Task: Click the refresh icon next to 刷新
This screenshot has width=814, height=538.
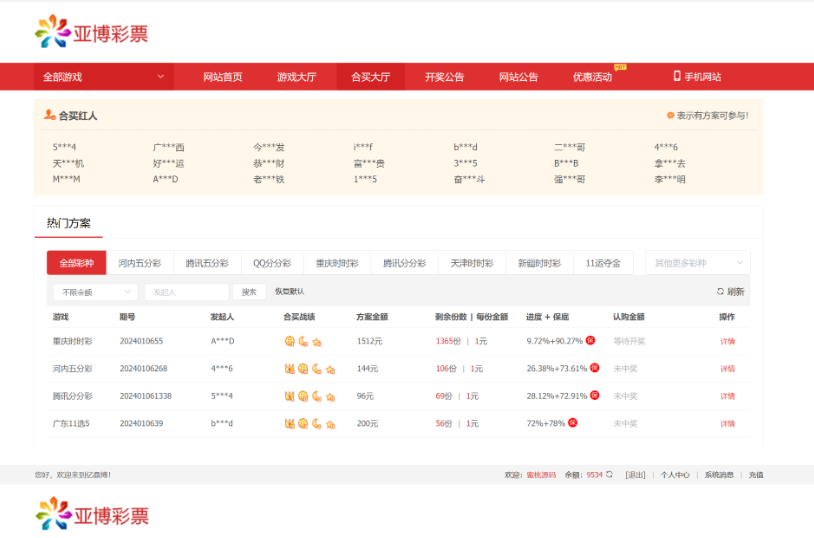Action: pyautogui.click(x=720, y=291)
